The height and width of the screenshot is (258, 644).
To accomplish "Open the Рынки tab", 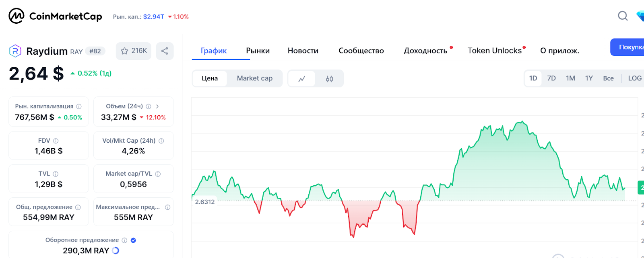I will [258, 51].
